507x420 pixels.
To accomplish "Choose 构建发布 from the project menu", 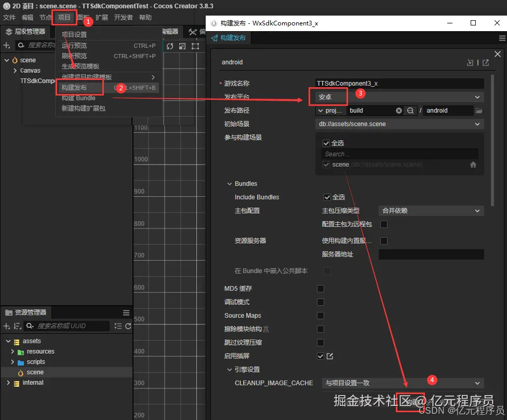I will 74,88.
